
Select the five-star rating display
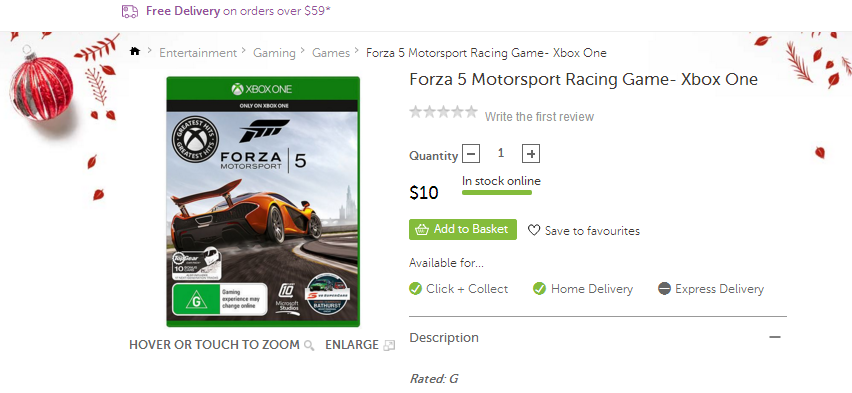(x=443, y=113)
